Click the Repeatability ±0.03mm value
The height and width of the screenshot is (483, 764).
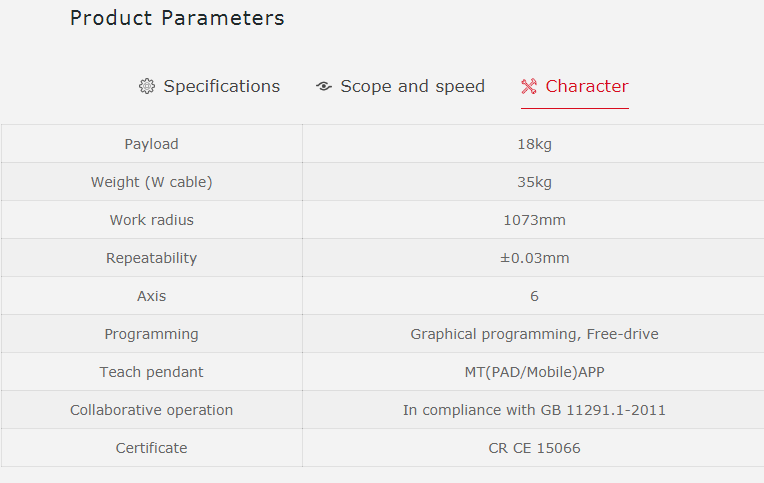[534, 258]
